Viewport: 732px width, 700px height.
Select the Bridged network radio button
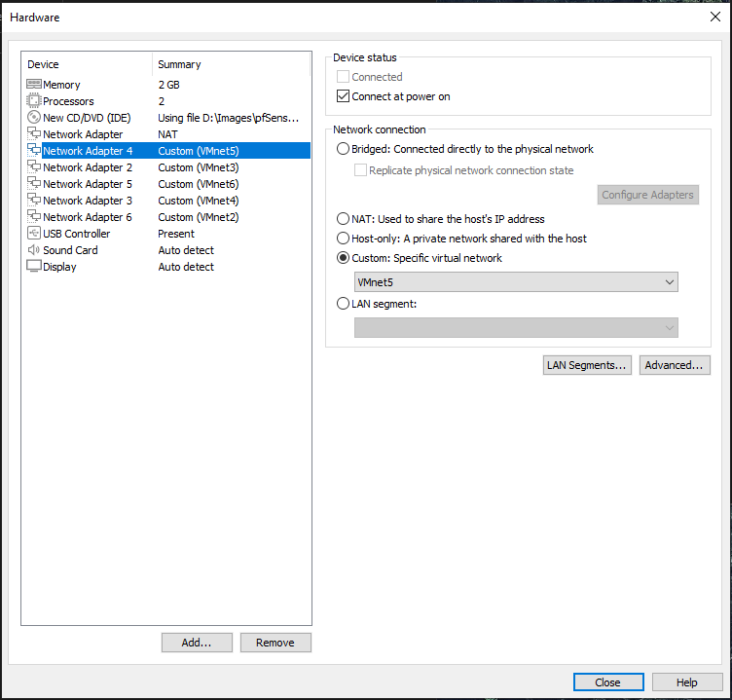343,149
